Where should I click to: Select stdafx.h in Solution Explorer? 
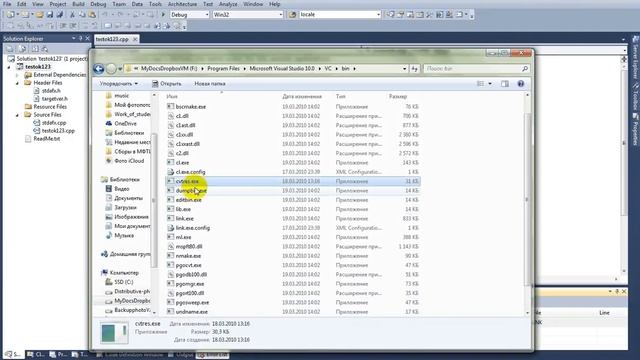click(x=51, y=91)
